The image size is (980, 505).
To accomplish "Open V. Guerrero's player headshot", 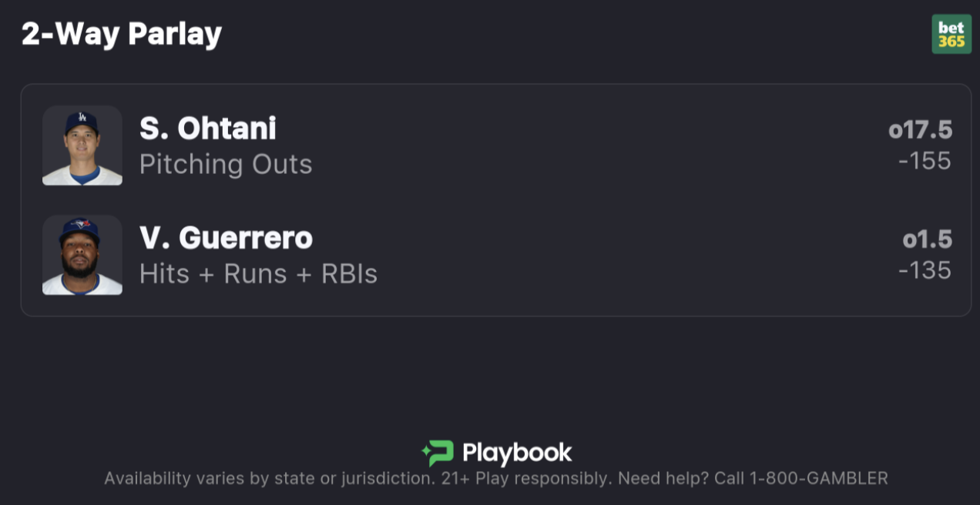I will [82, 255].
